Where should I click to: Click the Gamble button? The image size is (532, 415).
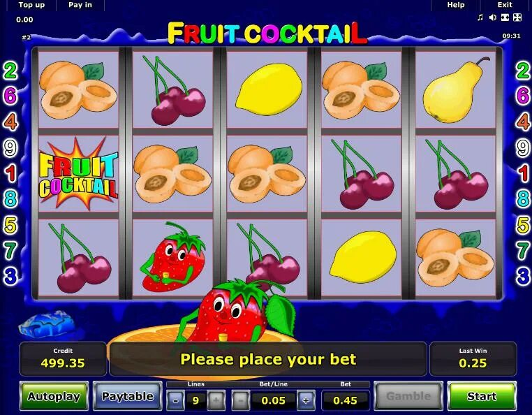tap(408, 396)
